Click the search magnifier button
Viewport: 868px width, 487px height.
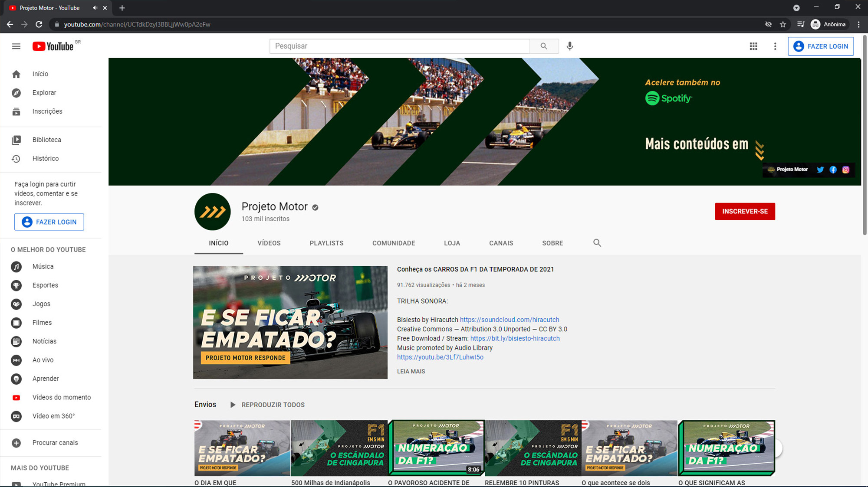click(544, 46)
